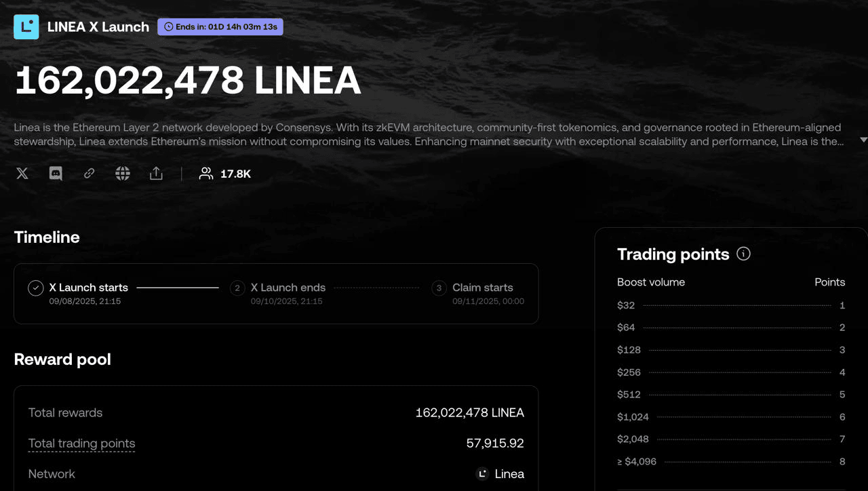Click the $128 boost volume row
868x491 pixels.
731,350
